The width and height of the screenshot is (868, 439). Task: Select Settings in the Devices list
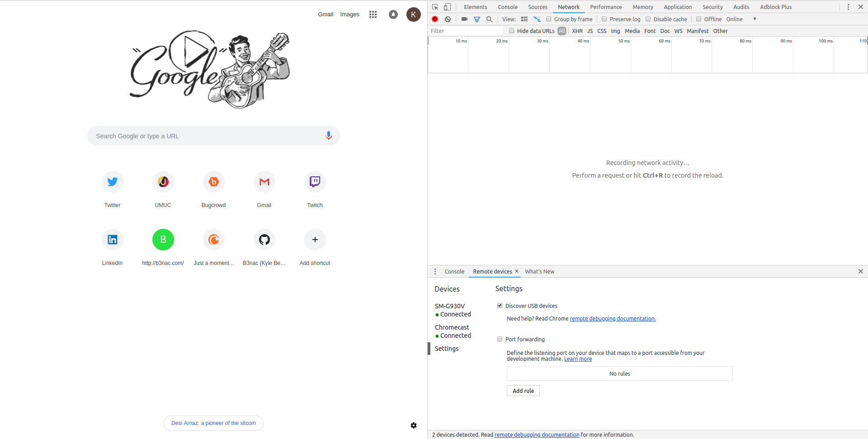447,349
